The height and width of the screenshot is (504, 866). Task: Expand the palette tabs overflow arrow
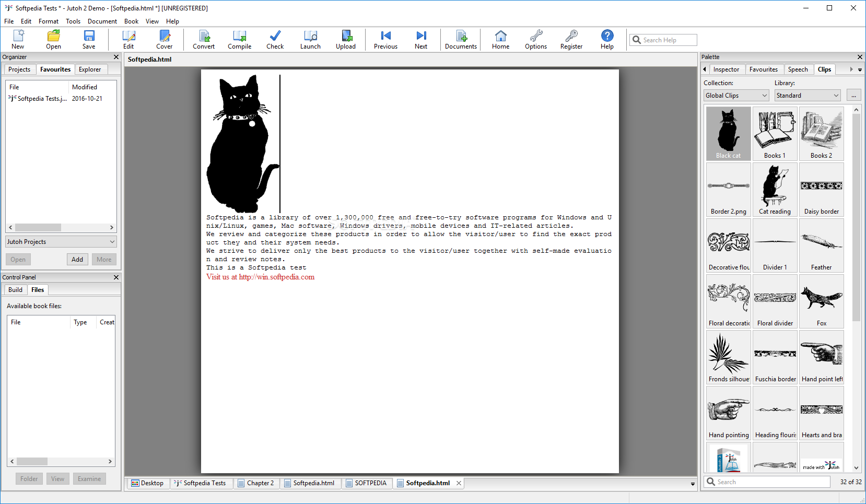tap(860, 69)
